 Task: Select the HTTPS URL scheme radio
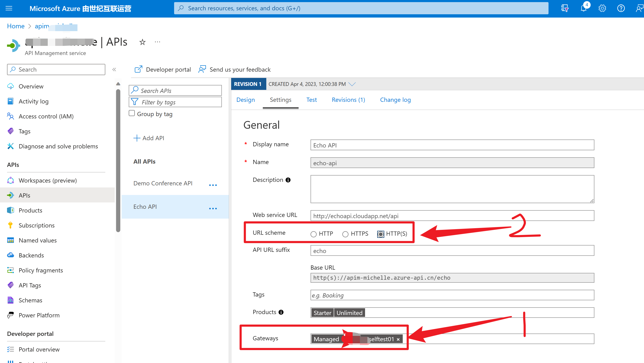[x=345, y=234]
